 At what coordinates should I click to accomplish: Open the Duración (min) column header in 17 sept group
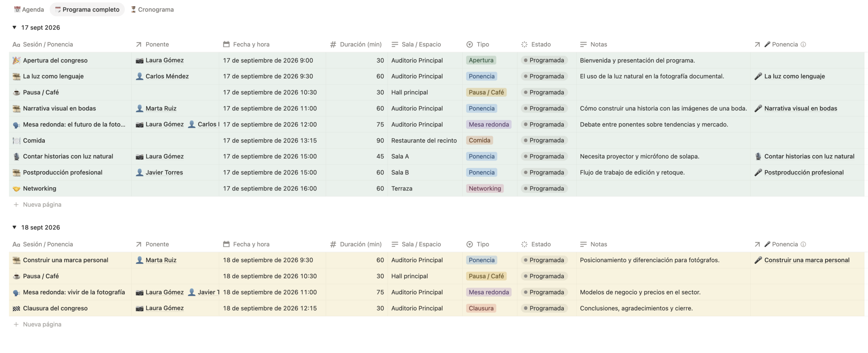(356, 44)
